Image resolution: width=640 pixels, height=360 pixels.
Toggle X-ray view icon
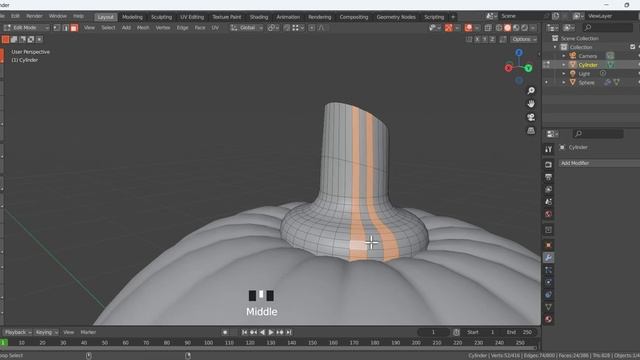coord(488,28)
